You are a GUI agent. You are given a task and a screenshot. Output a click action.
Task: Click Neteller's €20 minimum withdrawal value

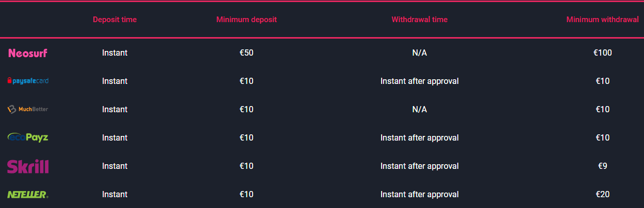tap(602, 194)
